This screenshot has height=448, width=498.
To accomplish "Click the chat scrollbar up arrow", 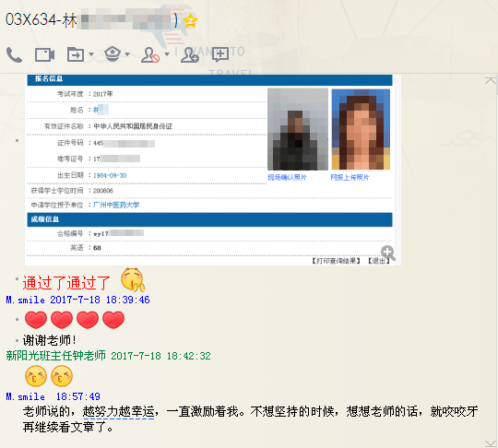I will (491, 80).
